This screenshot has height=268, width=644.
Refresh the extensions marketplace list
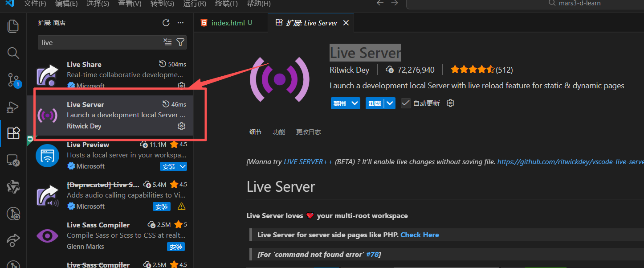click(166, 23)
